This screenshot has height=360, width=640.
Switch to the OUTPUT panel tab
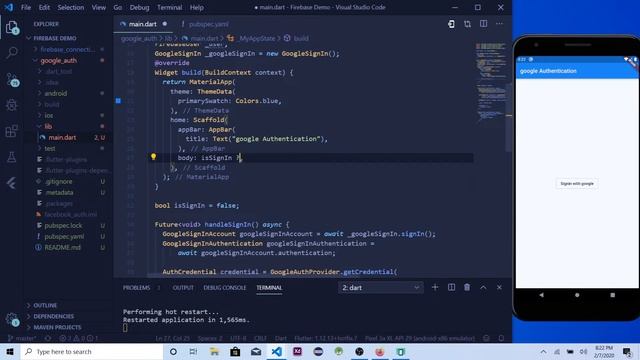(x=183, y=288)
